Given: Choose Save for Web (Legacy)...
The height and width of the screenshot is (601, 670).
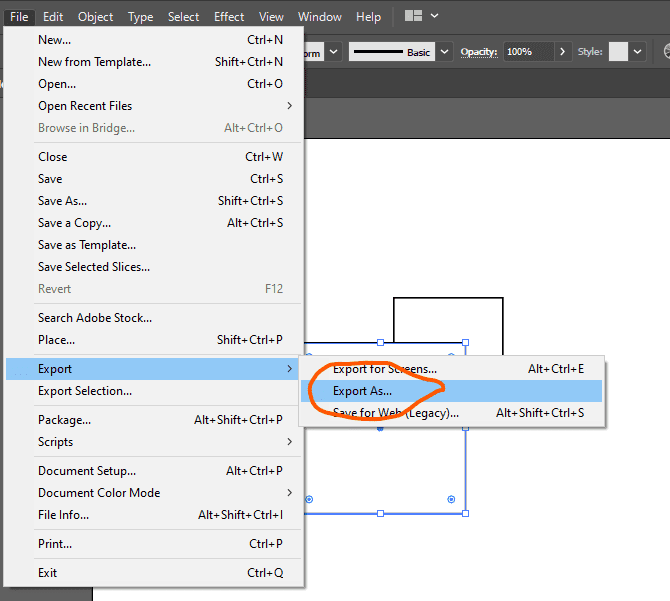Looking at the screenshot, I should click(452, 413).
